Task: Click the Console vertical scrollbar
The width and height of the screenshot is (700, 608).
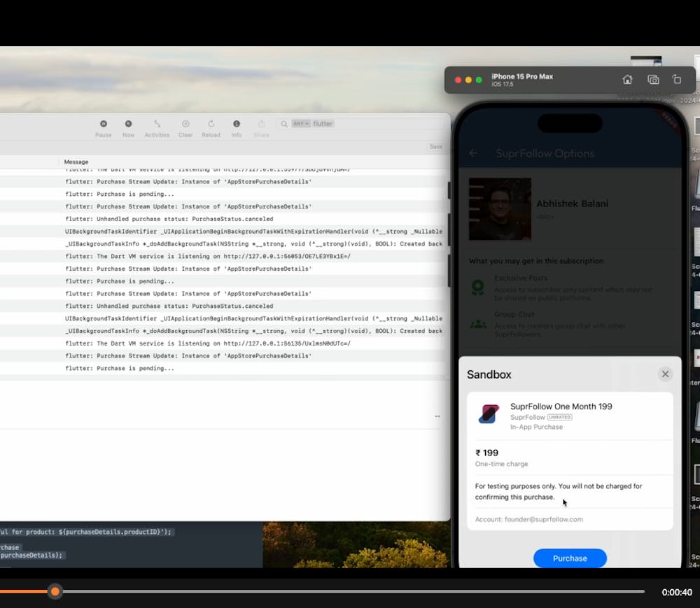Action: coord(449,234)
